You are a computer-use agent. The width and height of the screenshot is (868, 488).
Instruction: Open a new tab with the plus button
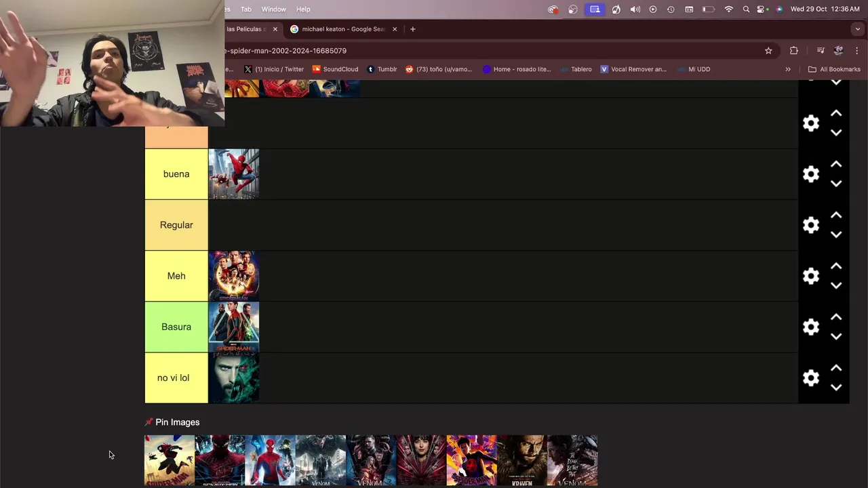pyautogui.click(x=412, y=29)
